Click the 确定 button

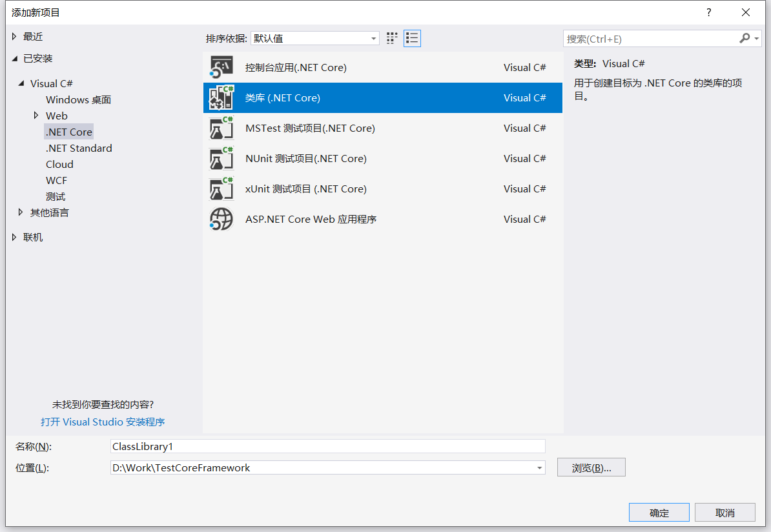pyautogui.click(x=659, y=512)
